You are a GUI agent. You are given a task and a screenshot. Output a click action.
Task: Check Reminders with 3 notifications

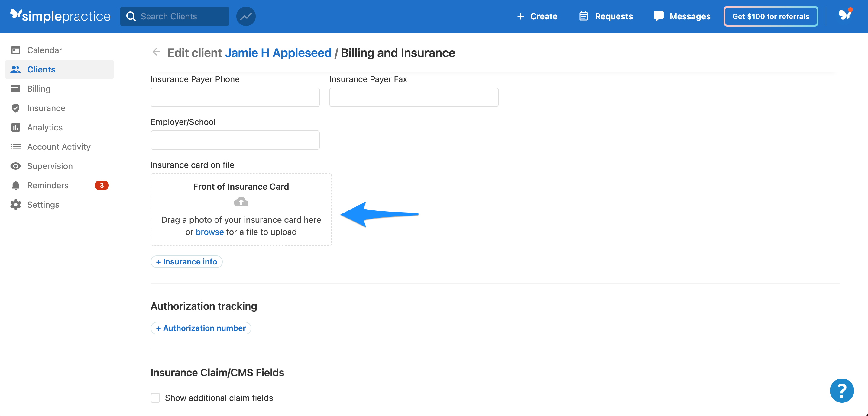[47, 185]
